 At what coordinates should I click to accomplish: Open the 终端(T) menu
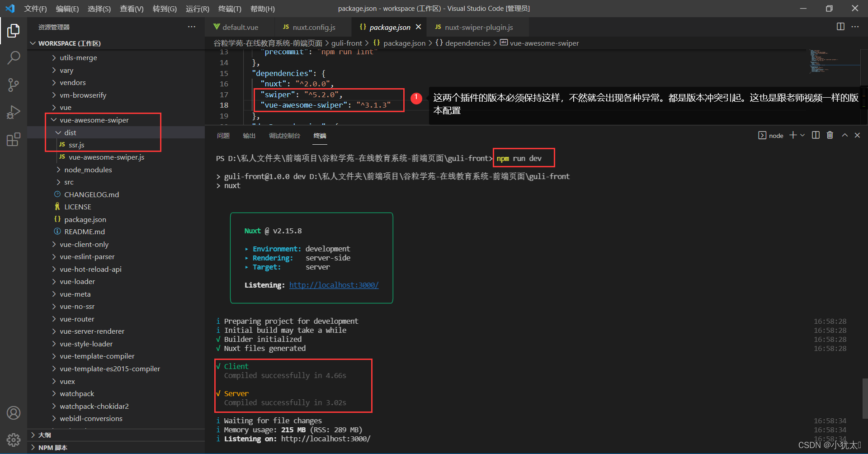(230, 9)
